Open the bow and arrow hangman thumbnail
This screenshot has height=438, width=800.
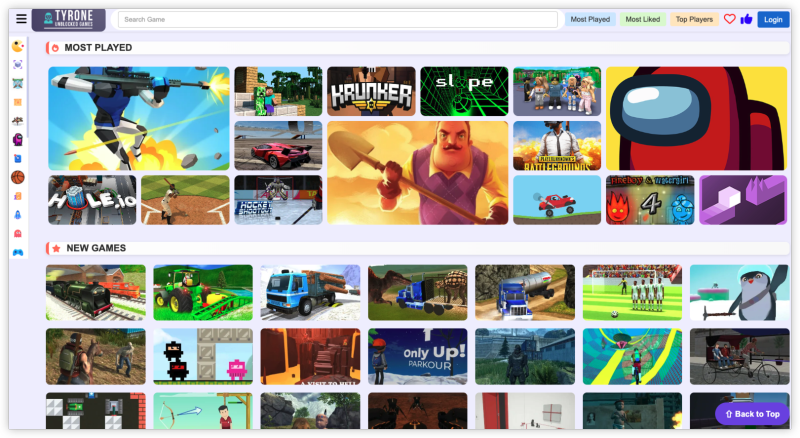click(203, 411)
